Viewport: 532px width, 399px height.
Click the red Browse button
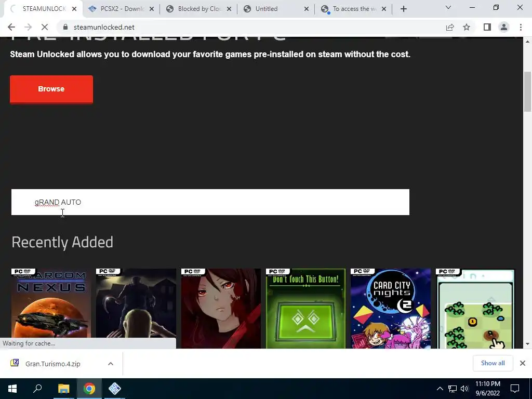point(51,89)
